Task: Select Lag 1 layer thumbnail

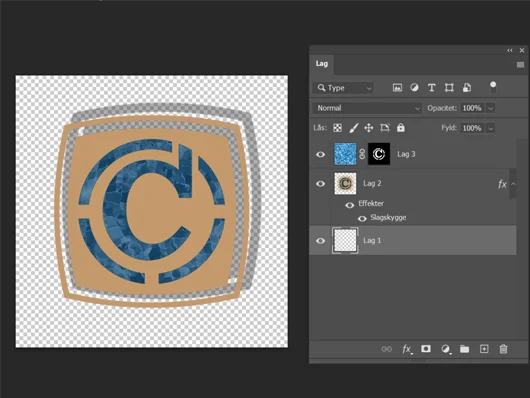Action: coord(345,240)
